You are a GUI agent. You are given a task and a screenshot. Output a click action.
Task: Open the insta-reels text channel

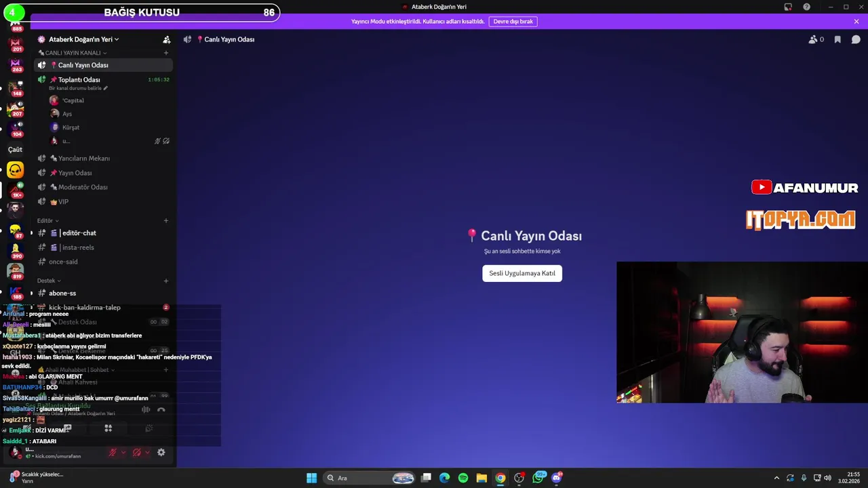coord(103,247)
